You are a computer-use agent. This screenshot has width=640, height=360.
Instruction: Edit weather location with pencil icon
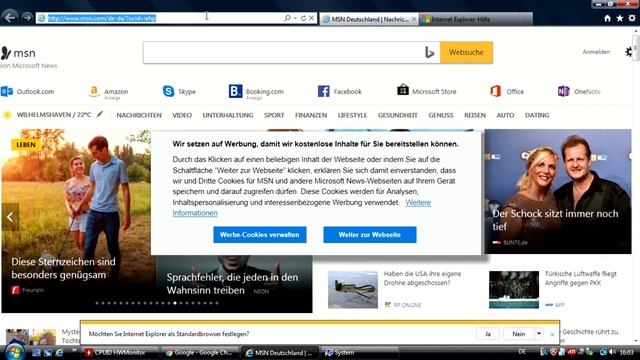(100, 114)
